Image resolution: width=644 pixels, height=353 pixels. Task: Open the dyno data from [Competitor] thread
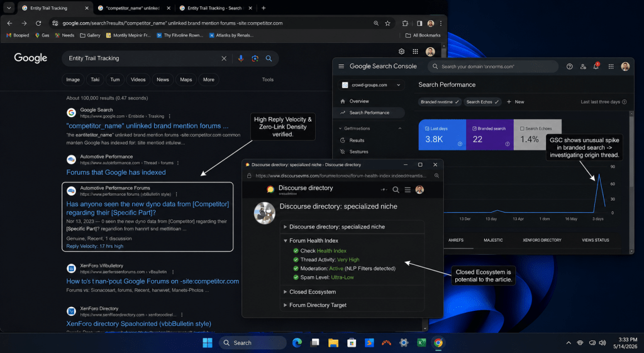tap(148, 208)
